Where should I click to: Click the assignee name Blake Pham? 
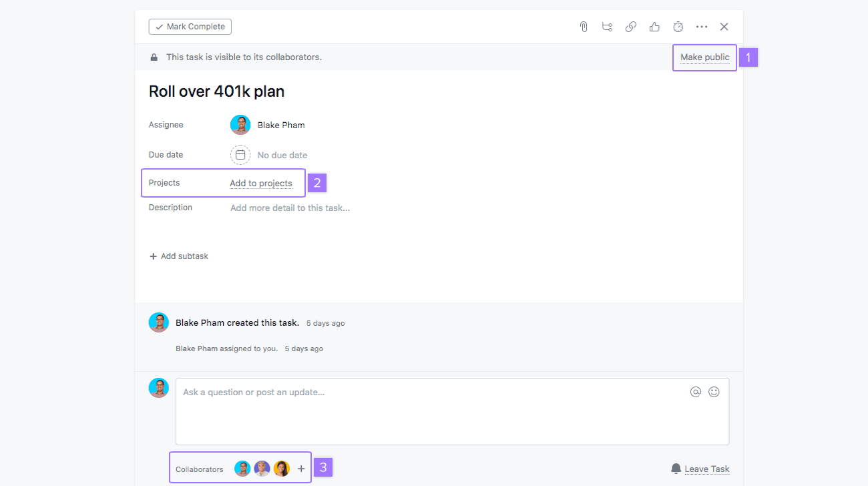click(x=281, y=125)
